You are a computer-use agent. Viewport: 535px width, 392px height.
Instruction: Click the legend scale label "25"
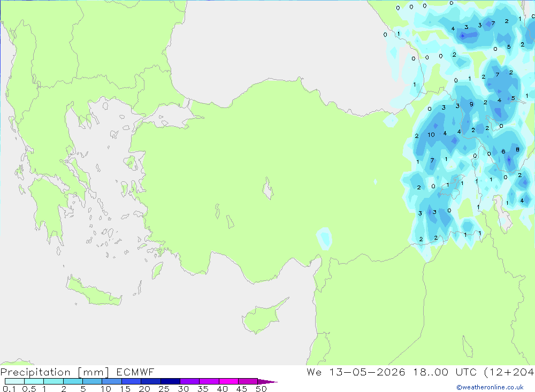164,389
